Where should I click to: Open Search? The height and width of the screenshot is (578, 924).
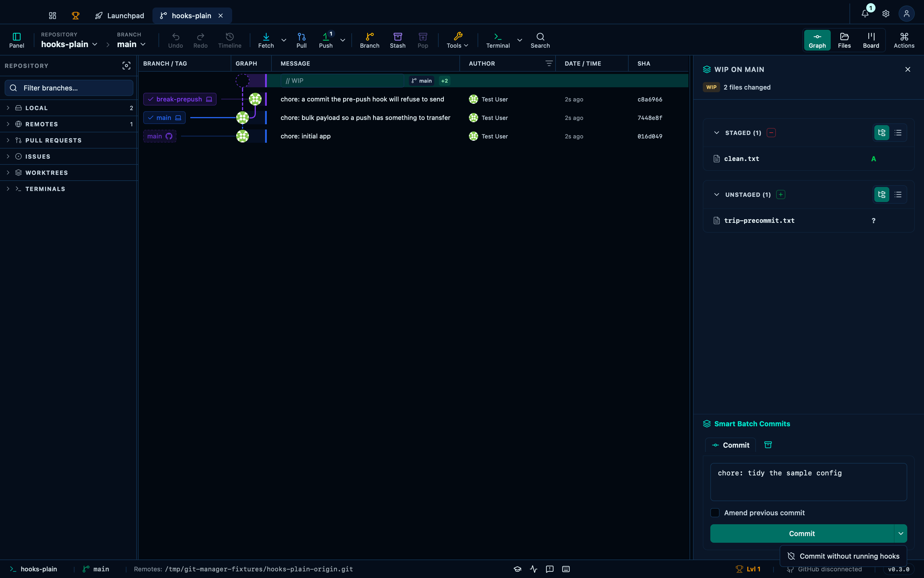pyautogui.click(x=540, y=40)
